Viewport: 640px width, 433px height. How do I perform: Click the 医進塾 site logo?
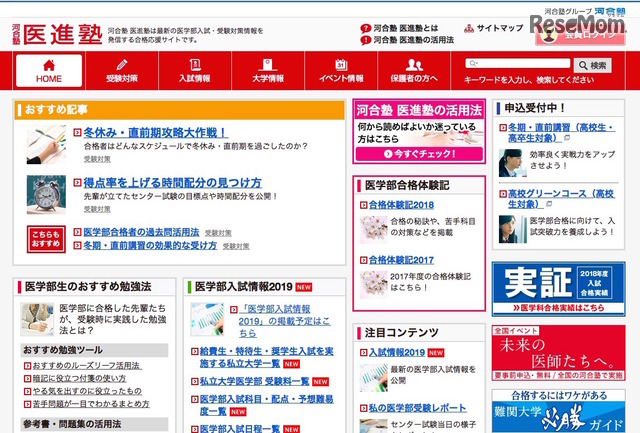[57, 34]
